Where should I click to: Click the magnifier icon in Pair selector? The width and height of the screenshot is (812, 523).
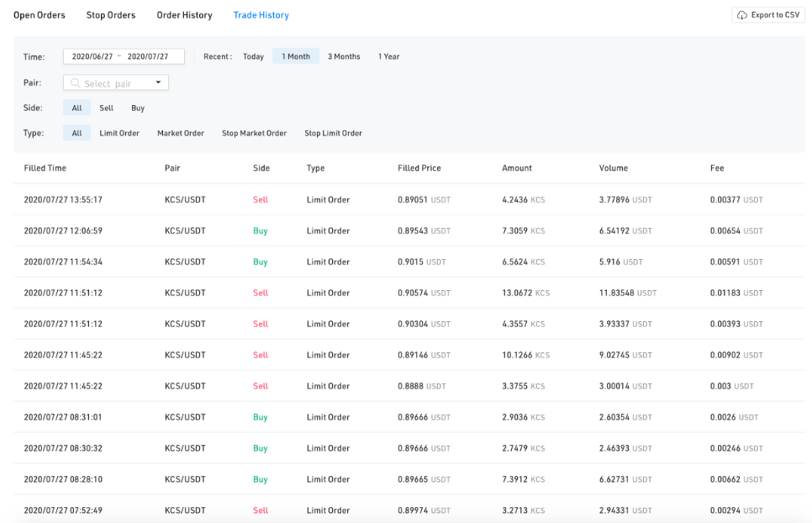click(x=74, y=82)
